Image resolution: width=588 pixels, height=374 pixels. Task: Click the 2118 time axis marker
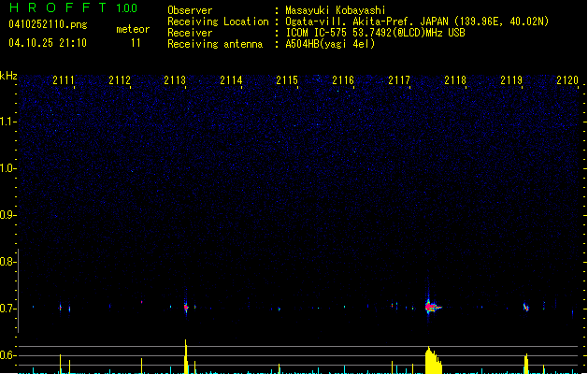tap(455, 80)
